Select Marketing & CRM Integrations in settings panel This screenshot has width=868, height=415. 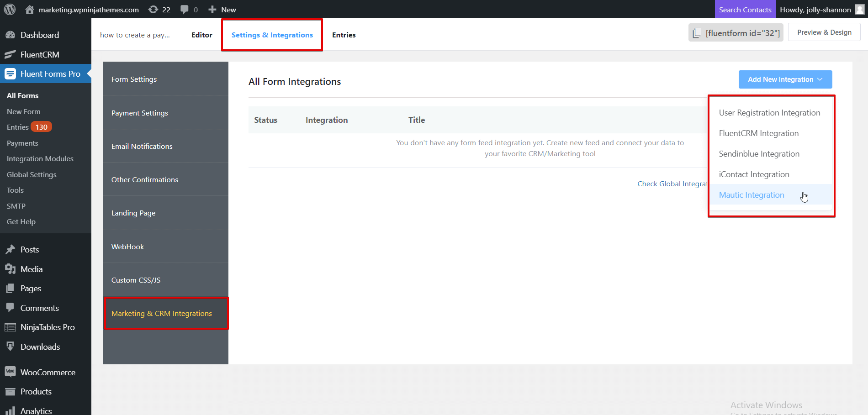point(162,313)
